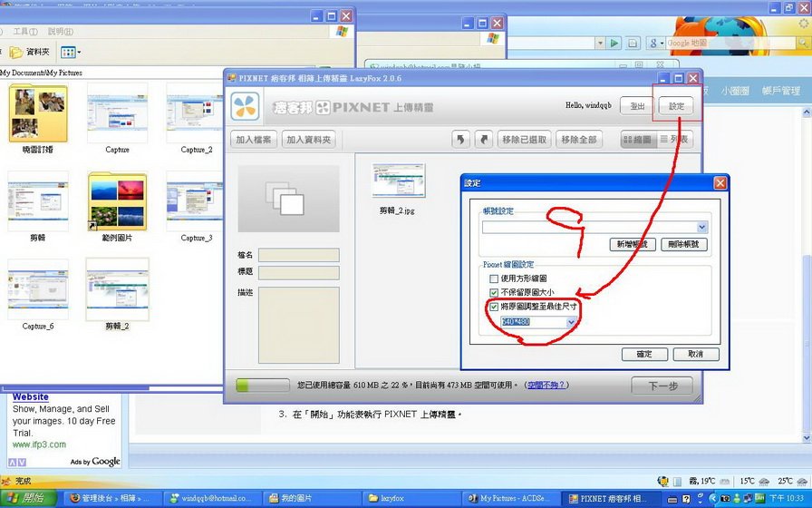
Task: Select 曉雲訂婚 folder in My Pictures
Action: pos(38,113)
